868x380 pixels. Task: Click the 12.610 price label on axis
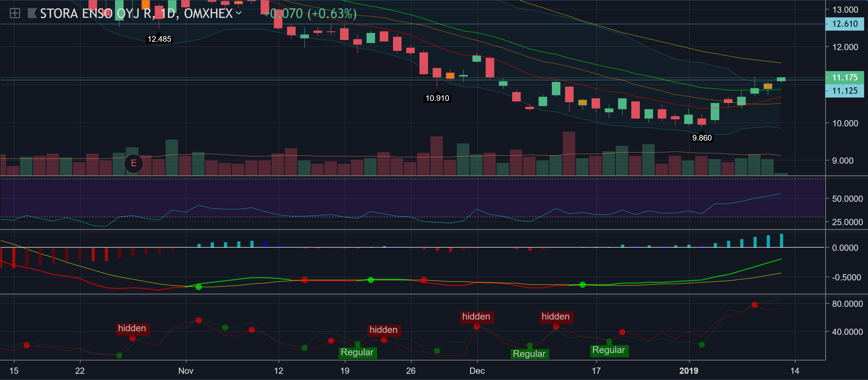844,24
